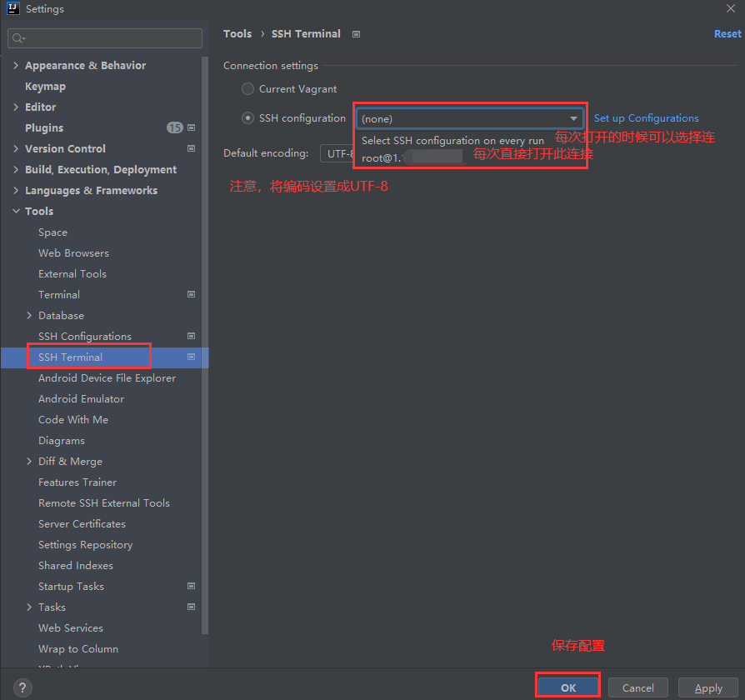This screenshot has height=700, width=745.
Task: Expand the Diff & Merge node
Action: pyautogui.click(x=29, y=462)
